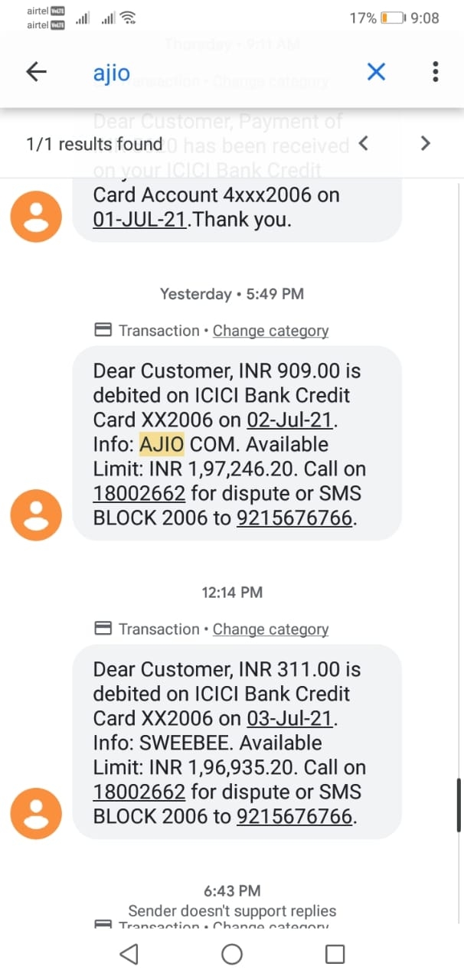Tap the 02-Jul-21 date link
Viewport: 464px width, 980px height.
292,420
